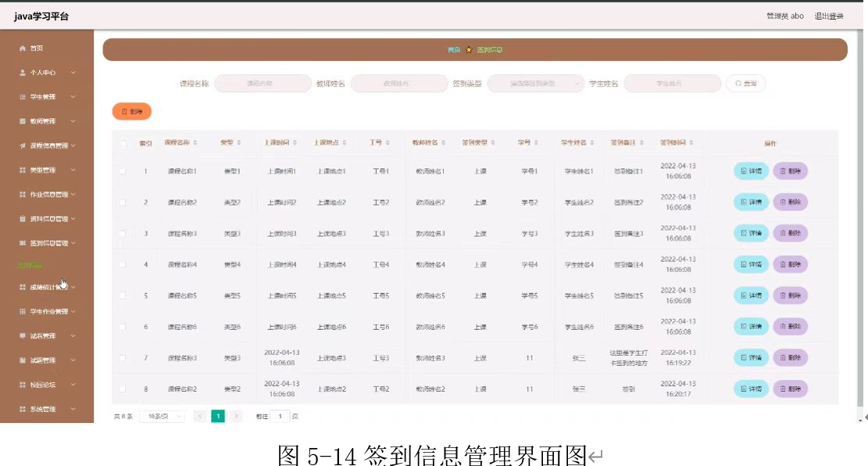Click the grid icon beside 校园论坛
Screen dimensions: 868x466
(x=22, y=385)
